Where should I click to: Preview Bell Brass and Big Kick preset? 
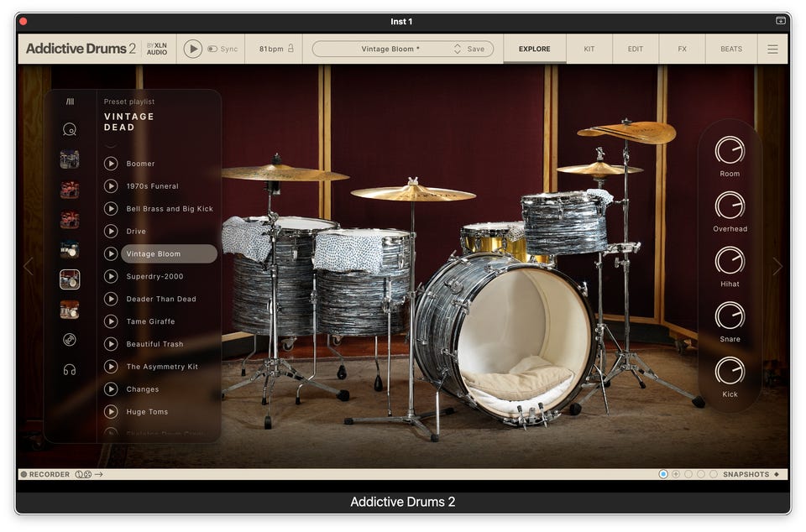pos(111,208)
